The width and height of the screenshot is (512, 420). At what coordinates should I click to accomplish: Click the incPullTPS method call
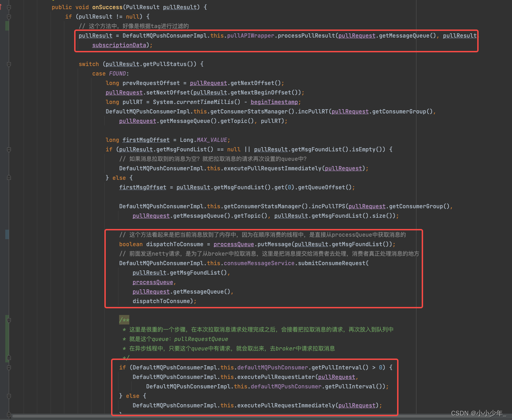[x=328, y=206]
